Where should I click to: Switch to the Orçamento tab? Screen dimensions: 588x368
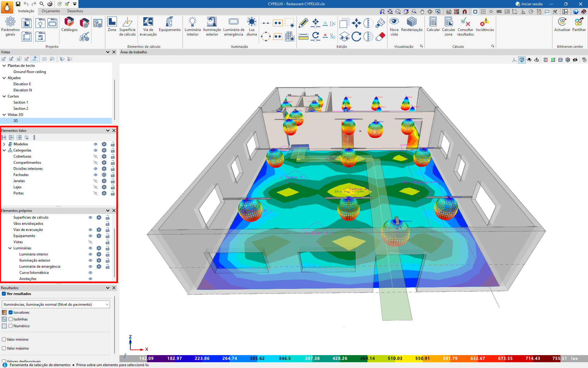51,11
